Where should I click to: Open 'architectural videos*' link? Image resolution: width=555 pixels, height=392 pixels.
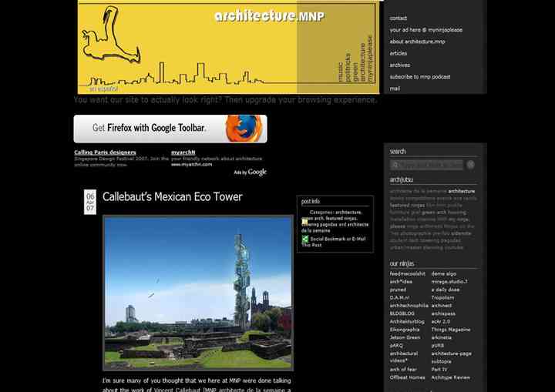(403, 357)
